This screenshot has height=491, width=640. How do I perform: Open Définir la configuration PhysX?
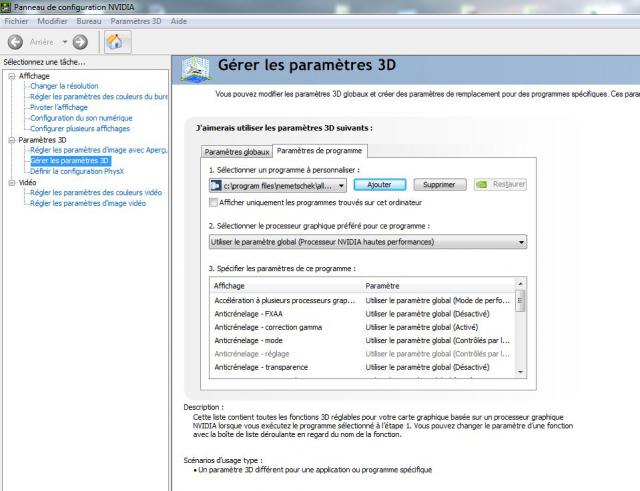[x=77, y=171]
